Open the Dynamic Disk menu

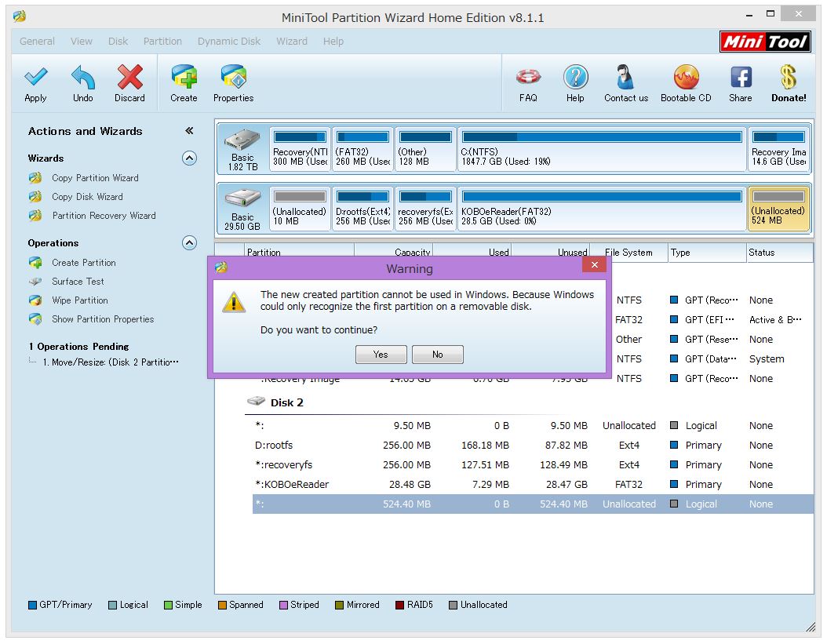229,41
